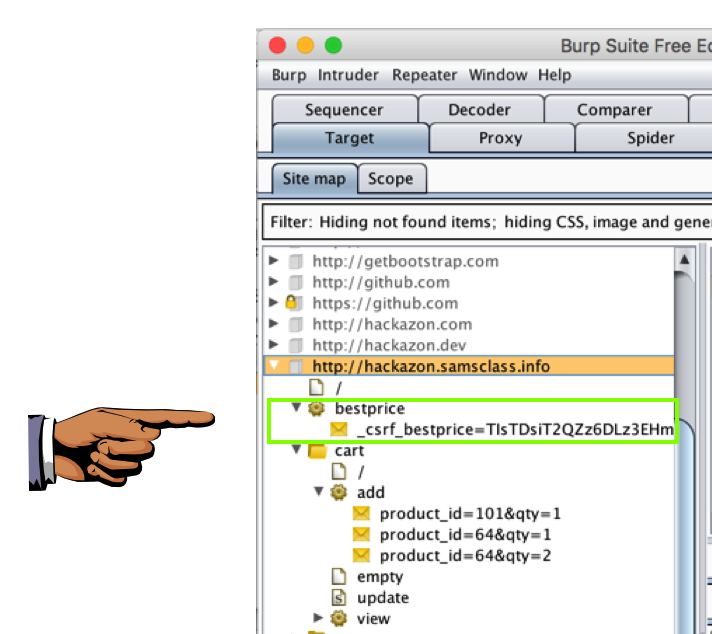Click the cart folder icon
This screenshot has height=634, width=712.
[x=317, y=451]
